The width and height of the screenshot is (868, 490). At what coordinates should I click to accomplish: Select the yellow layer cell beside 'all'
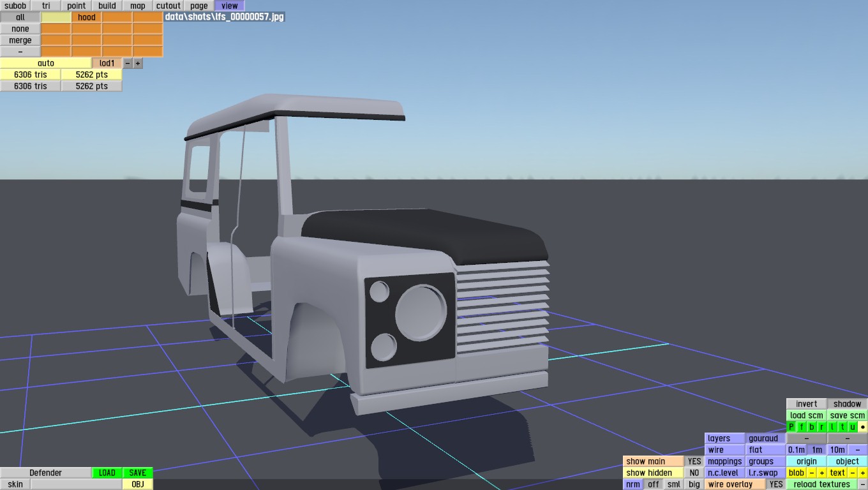coord(56,17)
